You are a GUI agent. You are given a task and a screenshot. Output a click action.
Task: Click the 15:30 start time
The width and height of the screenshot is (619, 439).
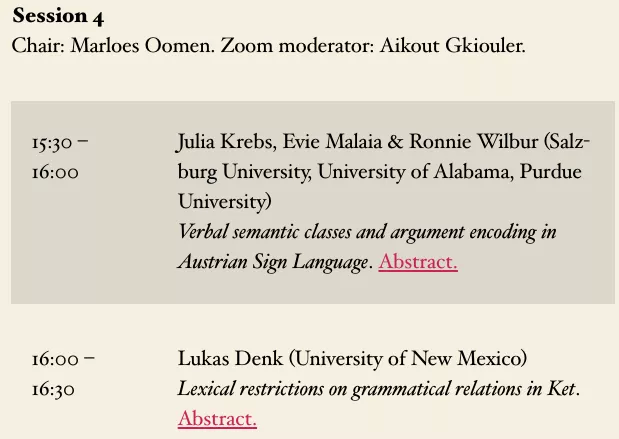click(51, 142)
